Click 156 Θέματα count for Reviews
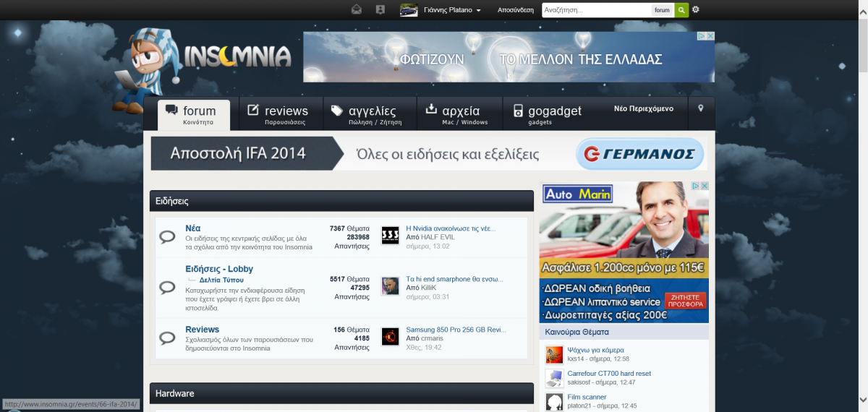This screenshot has height=412, width=868. coord(352,329)
